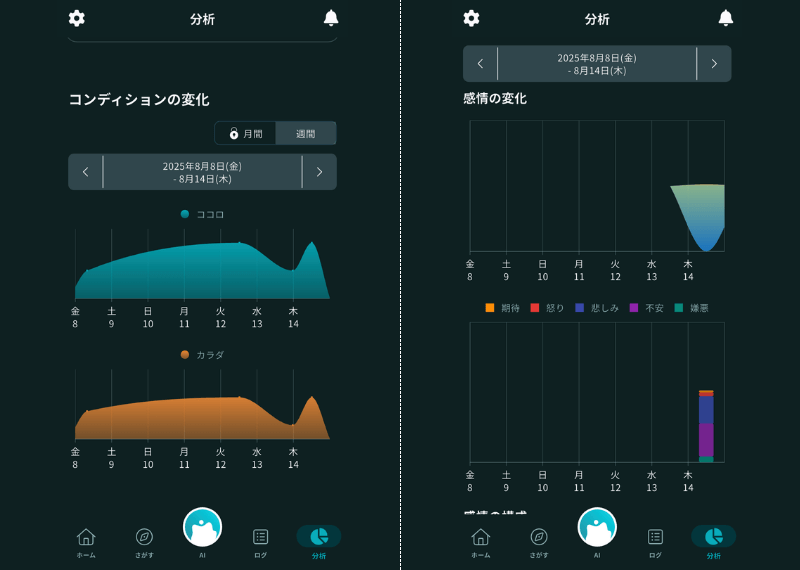800x570 pixels.
Task: Go to next week in right screen
Action: coord(714,64)
